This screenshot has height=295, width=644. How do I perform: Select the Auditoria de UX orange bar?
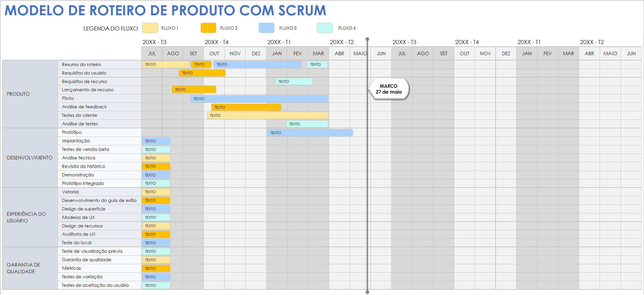tap(156, 234)
